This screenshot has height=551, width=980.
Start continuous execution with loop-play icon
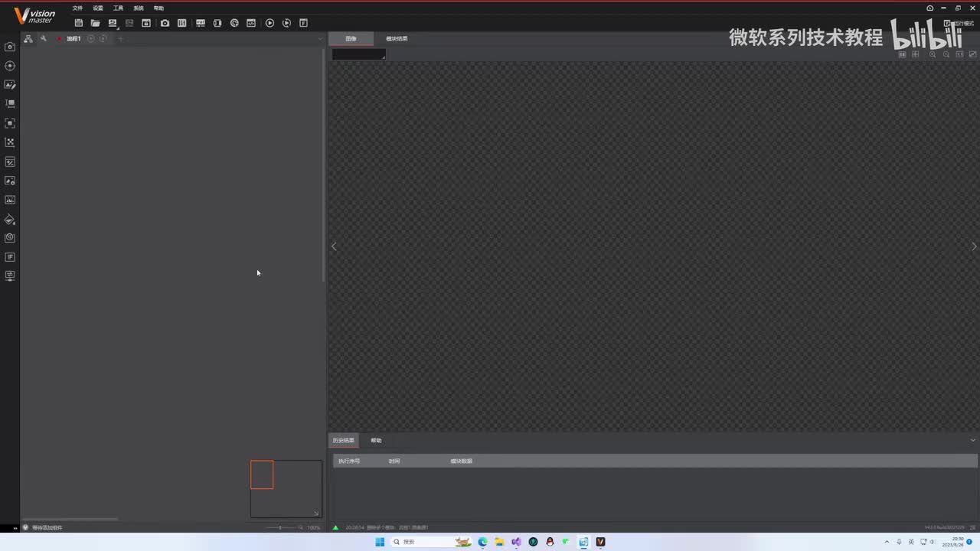(286, 23)
